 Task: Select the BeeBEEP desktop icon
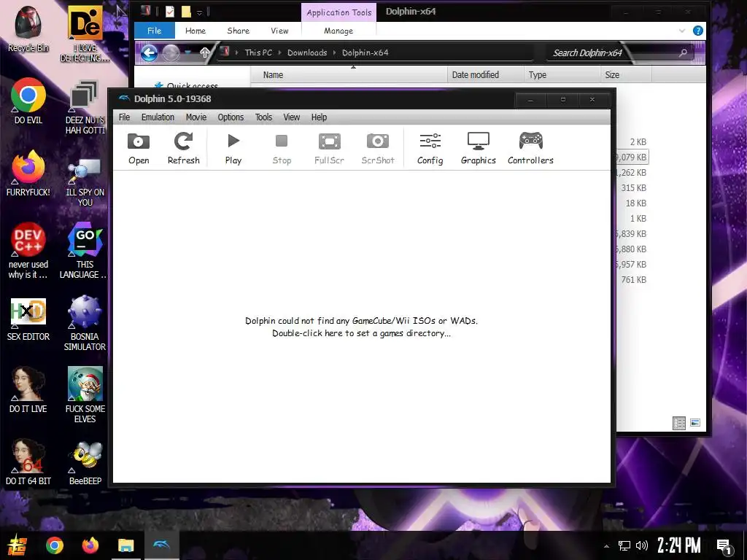[85, 463]
